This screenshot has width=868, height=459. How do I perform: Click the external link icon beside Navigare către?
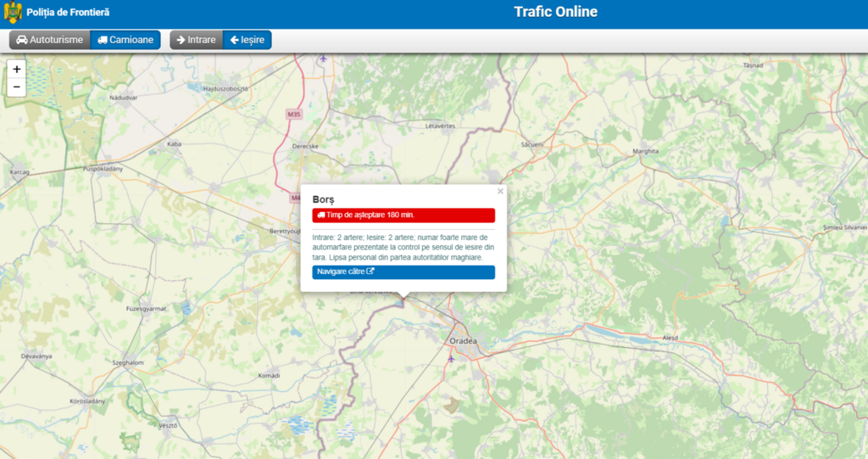point(370,272)
